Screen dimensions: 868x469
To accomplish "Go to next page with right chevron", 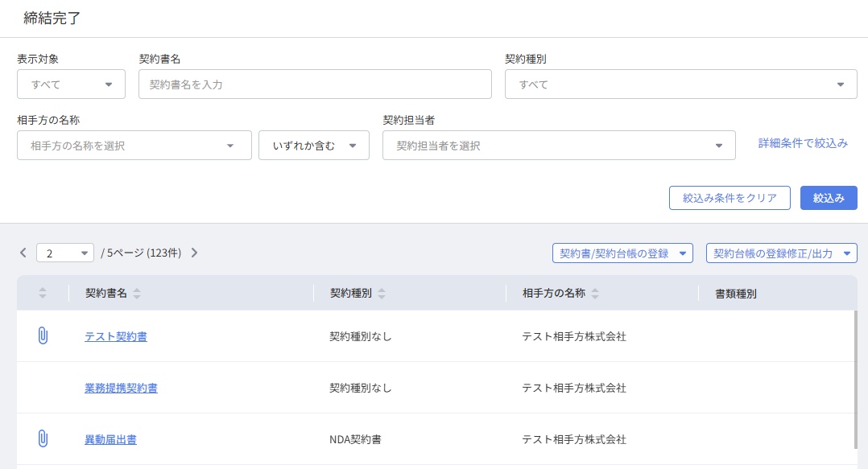I will 194,253.
